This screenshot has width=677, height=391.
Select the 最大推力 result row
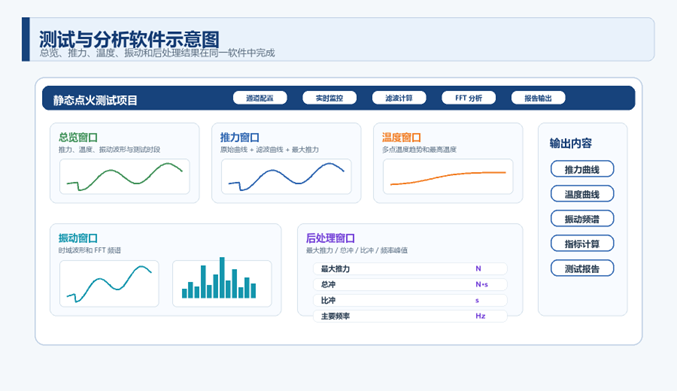410,268
